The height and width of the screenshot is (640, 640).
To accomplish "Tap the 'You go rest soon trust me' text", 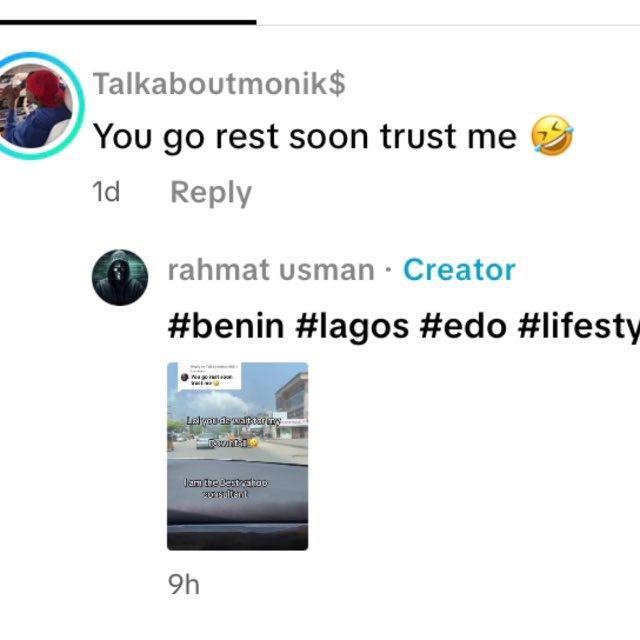I will pos(304,136).
